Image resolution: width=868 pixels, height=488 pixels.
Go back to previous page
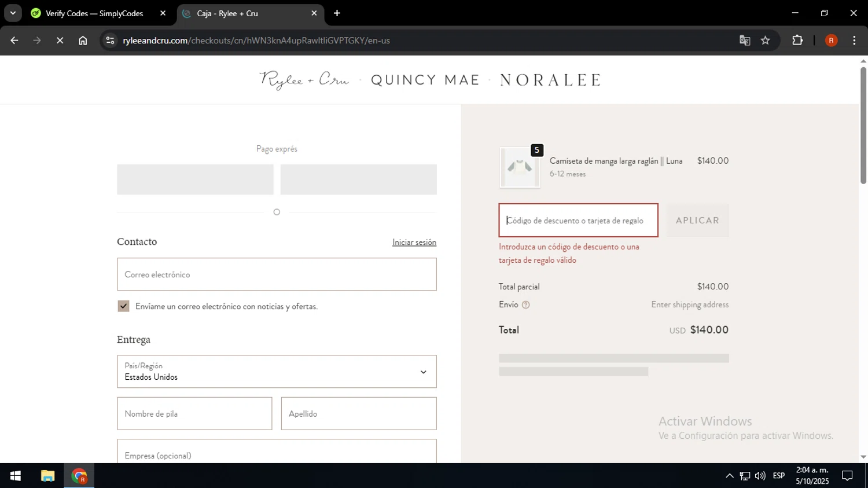[14, 41]
